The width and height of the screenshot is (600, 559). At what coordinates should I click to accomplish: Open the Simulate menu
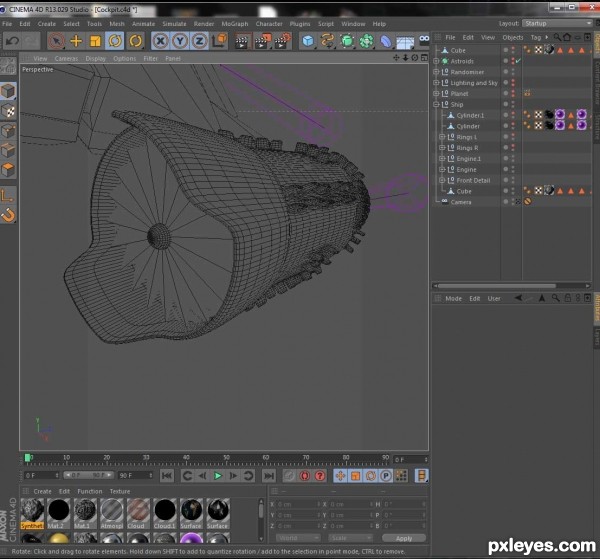point(174,24)
